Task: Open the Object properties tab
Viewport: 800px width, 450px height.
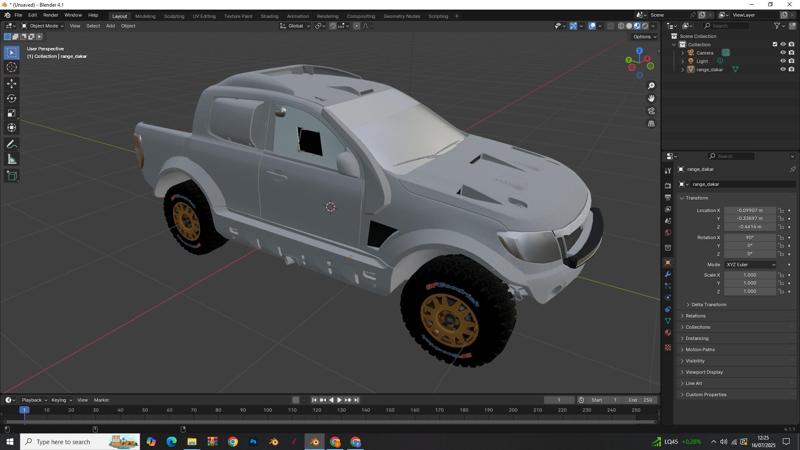Action: click(x=668, y=263)
